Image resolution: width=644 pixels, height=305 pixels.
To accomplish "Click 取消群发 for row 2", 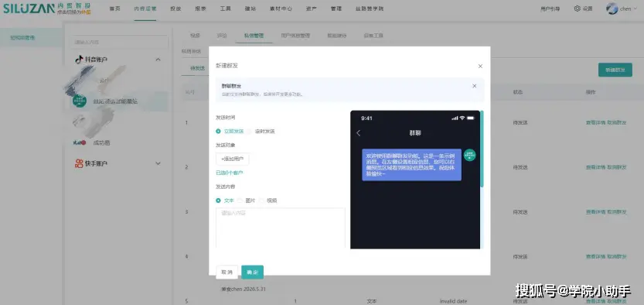I will point(617,167).
